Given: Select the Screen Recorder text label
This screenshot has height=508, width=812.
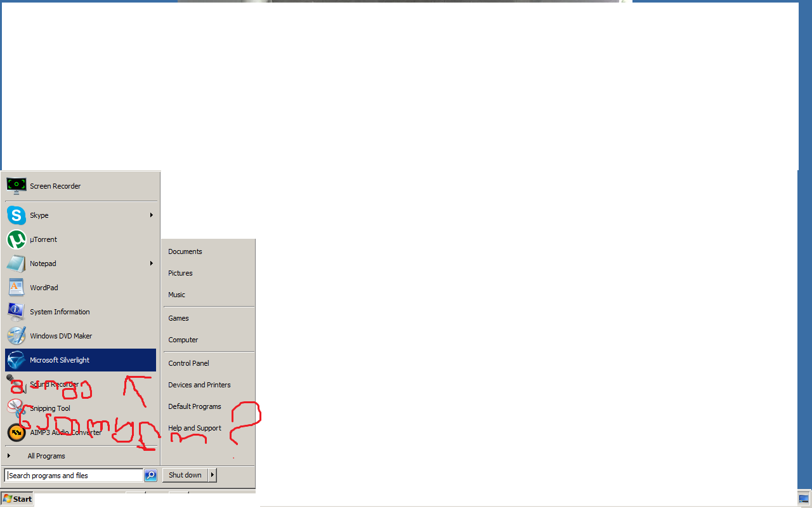Looking at the screenshot, I should tap(55, 186).
